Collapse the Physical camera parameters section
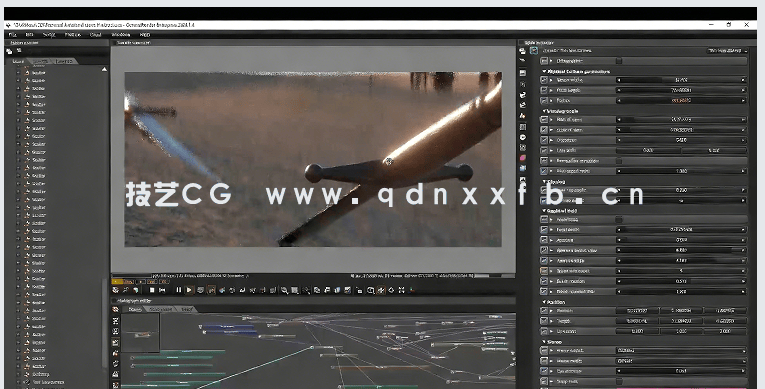This screenshot has width=765, height=389. click(x=544, y=71)
